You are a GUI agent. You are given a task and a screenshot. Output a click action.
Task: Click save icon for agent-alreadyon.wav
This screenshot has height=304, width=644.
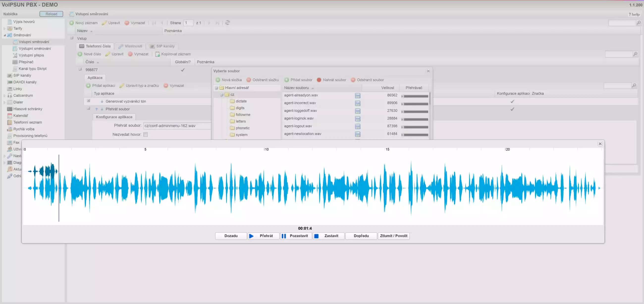tap(358, 95)
